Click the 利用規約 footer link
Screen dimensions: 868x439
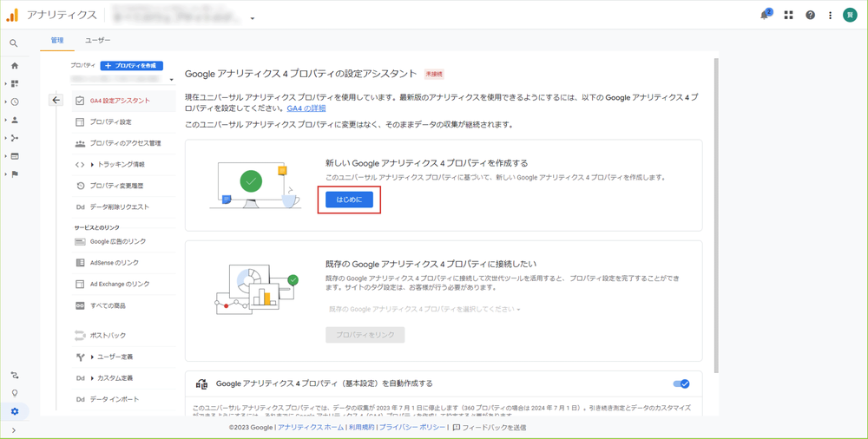coord(361,428)
